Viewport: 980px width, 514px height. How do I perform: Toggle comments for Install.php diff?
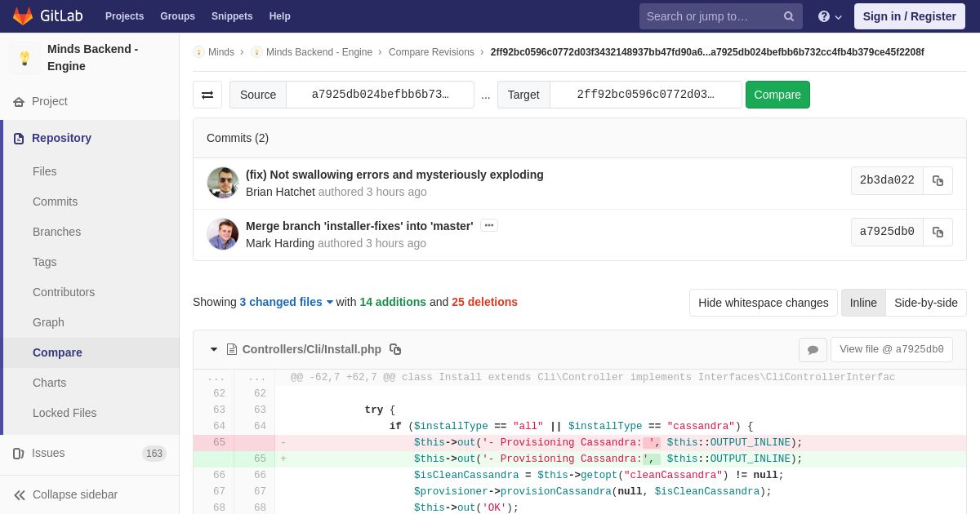[813, 350]
